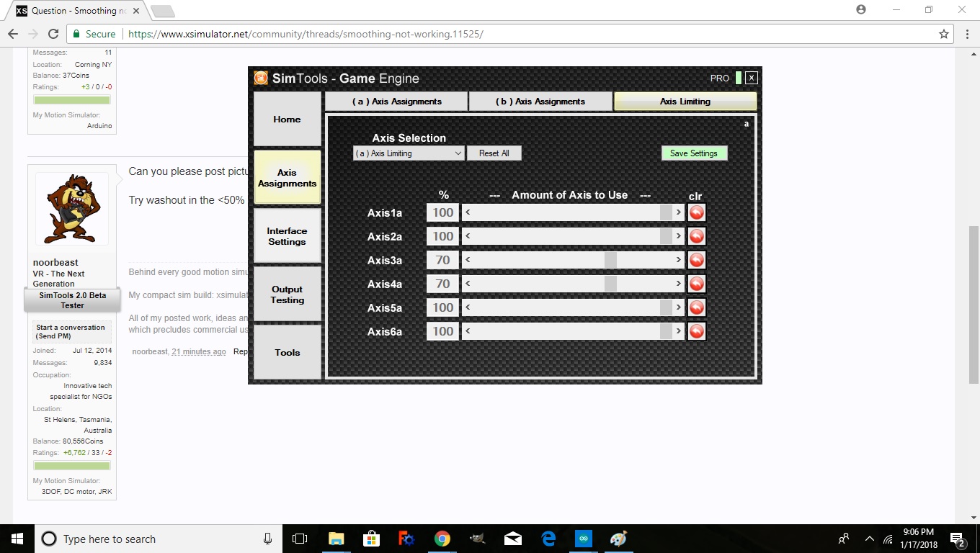The width and height of the screenshot is (980, 553).
Task: Click the Axis5a slider thumb
Action: pos(666,307)
